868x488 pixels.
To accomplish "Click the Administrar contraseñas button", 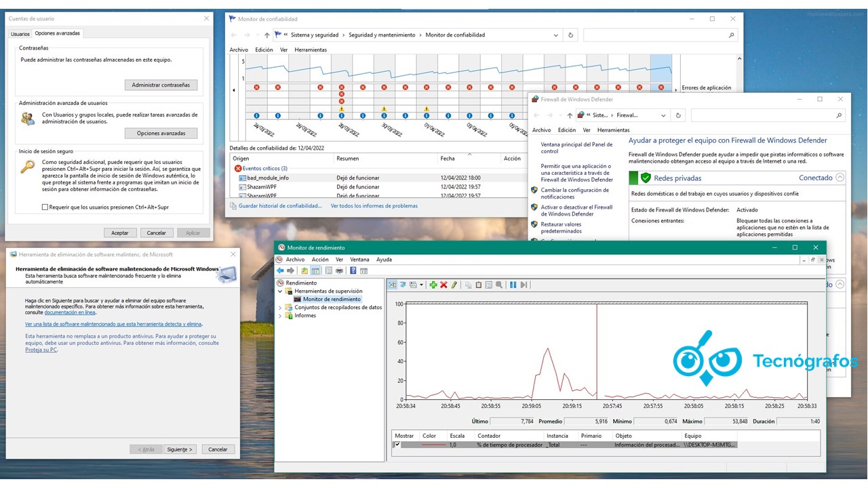I will click(161, 85).
